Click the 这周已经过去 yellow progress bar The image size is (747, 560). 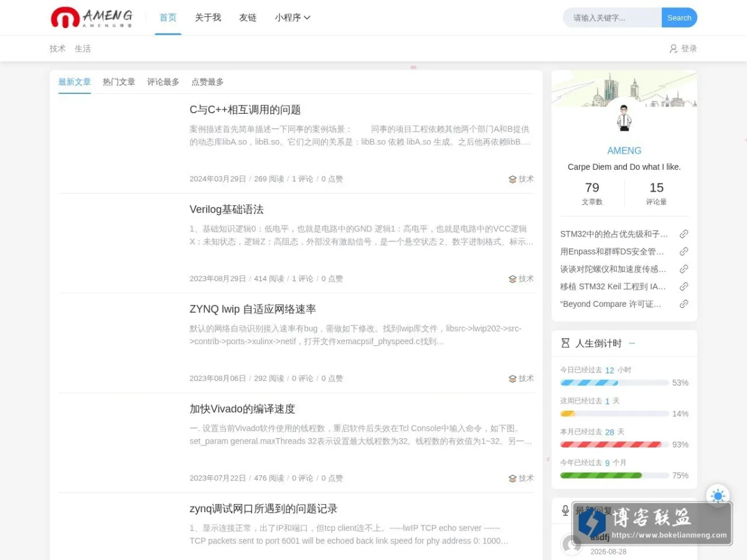click(614, 414)
